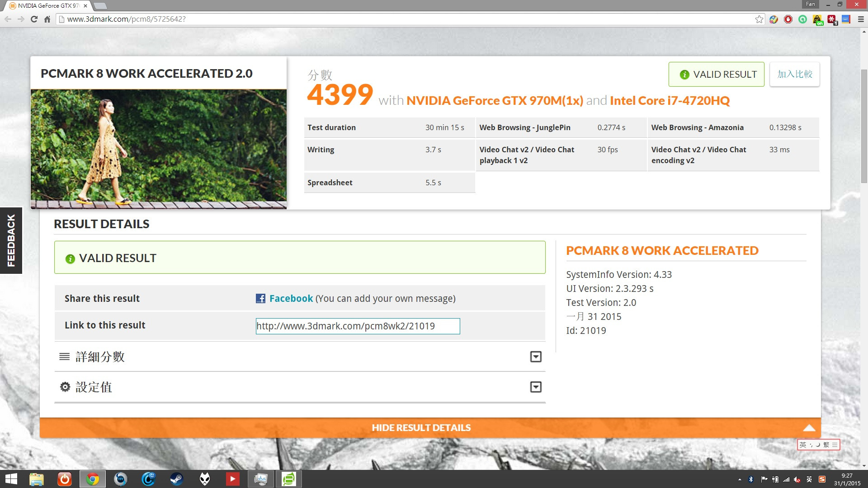
Task: Close the NVIDIA GeForce GTX tab
Action: 85,6
